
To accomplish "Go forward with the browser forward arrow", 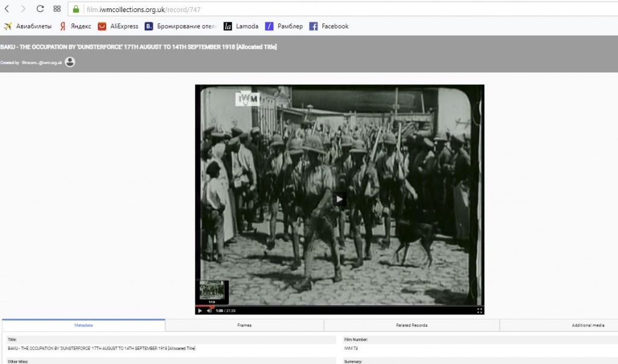I will pos(23,8).
